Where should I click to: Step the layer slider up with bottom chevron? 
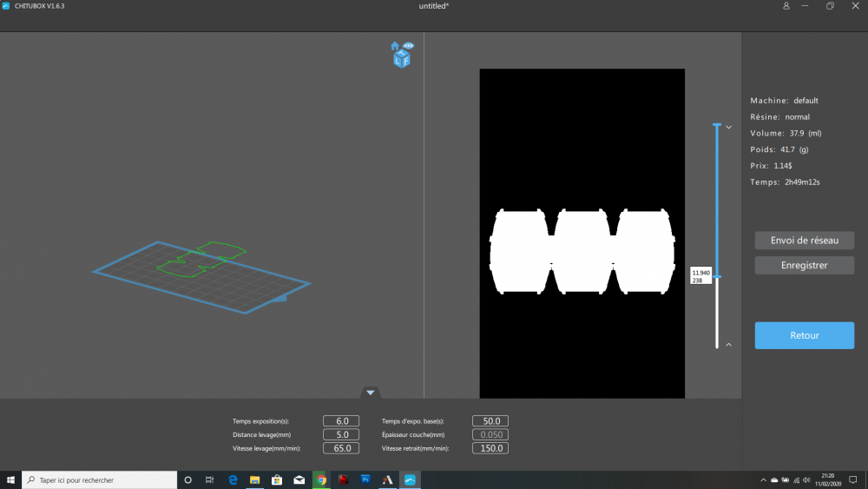[x=729, y=345]
